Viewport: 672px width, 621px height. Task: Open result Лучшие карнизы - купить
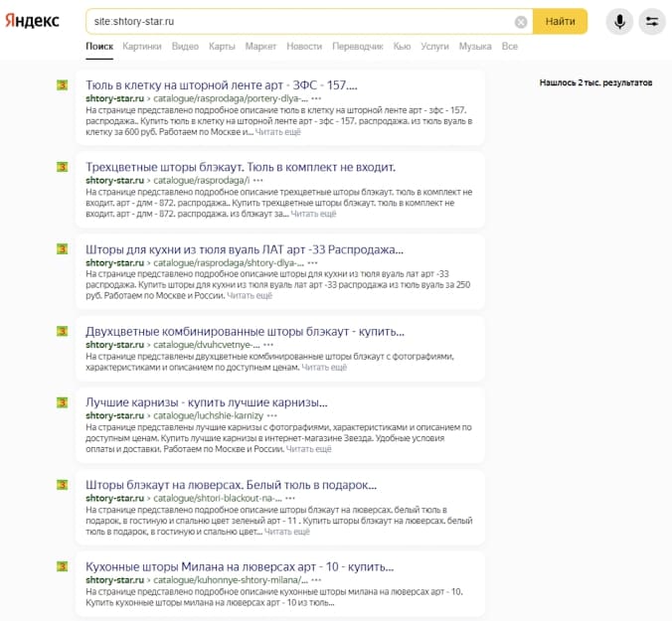click(207, 402)
